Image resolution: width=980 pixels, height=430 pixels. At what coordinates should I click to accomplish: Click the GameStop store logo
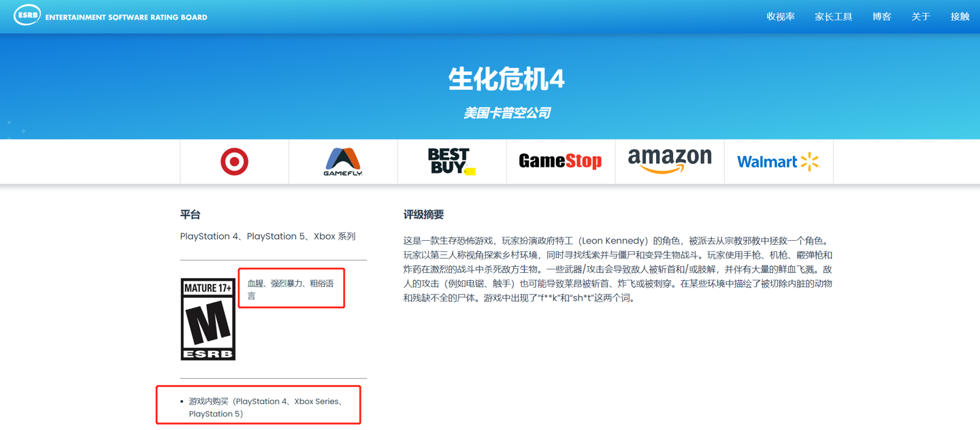click(x=560, y=161)
